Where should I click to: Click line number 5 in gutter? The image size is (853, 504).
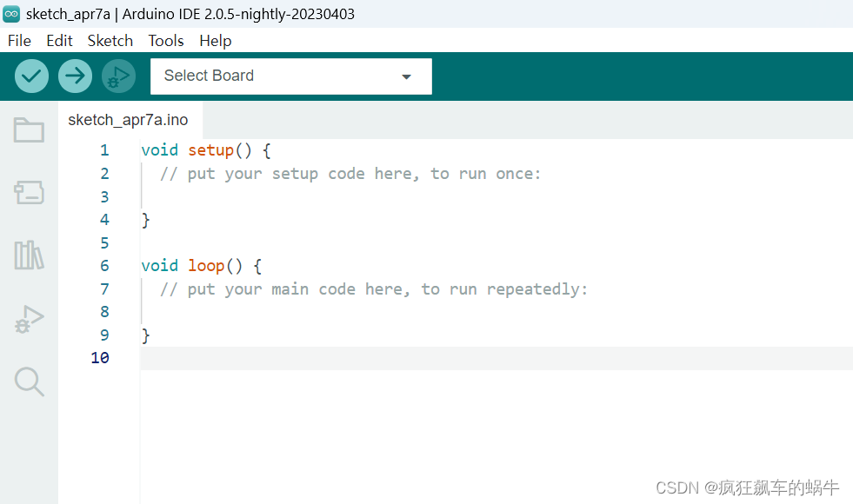click(104, 242)
